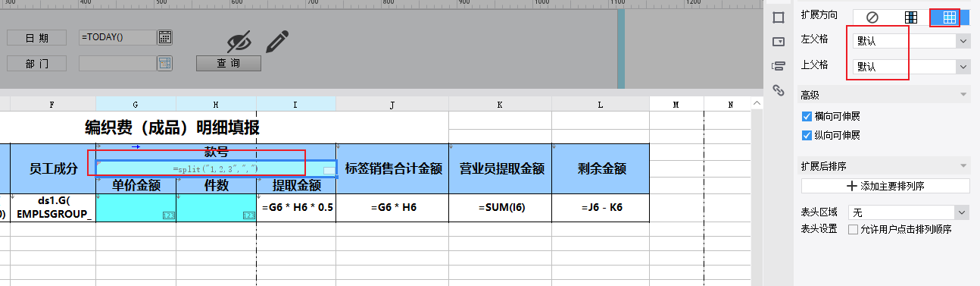Click column header F

[53, 104]
